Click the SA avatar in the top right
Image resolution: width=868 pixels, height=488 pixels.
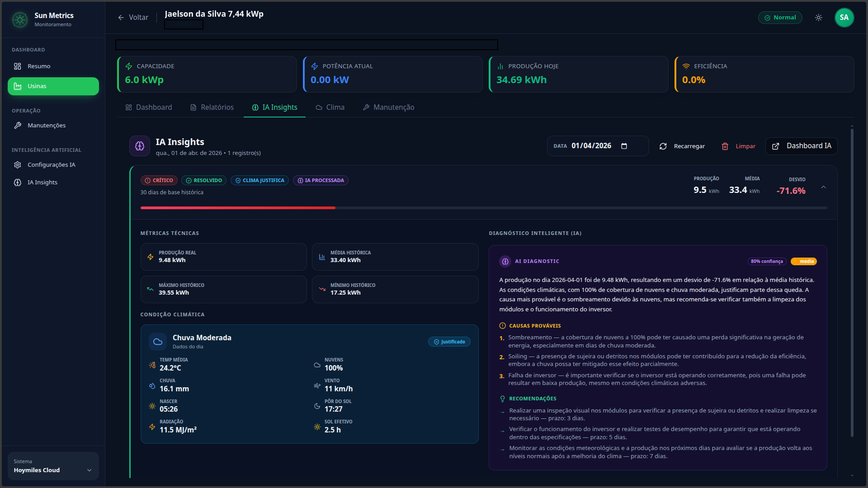844,17
